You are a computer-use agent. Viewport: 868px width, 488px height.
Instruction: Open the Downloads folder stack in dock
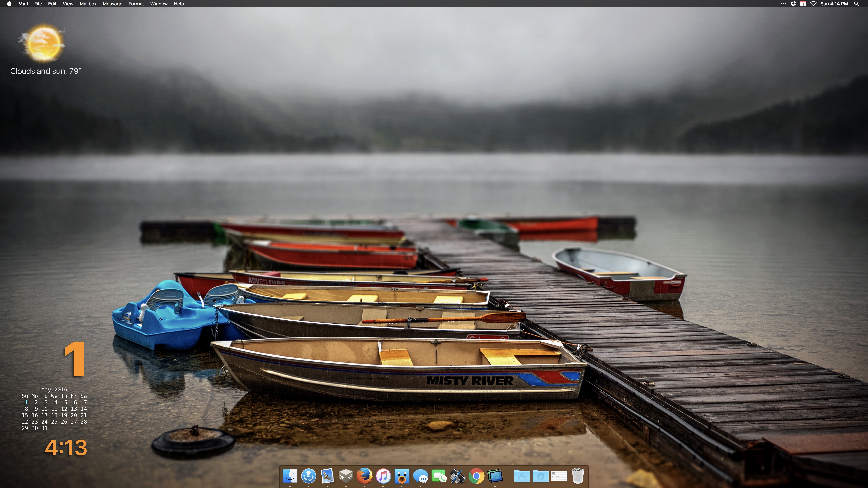click(540, 476)
